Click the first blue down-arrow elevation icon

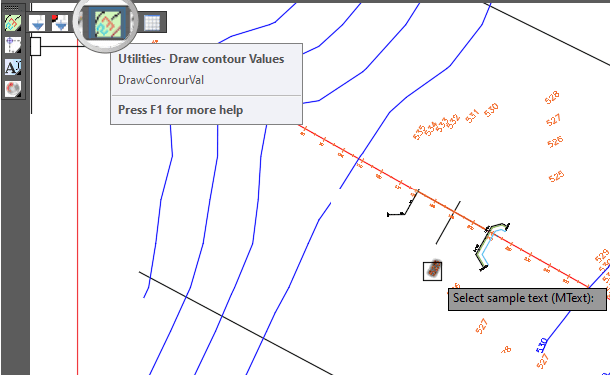[x=38, y=23]
